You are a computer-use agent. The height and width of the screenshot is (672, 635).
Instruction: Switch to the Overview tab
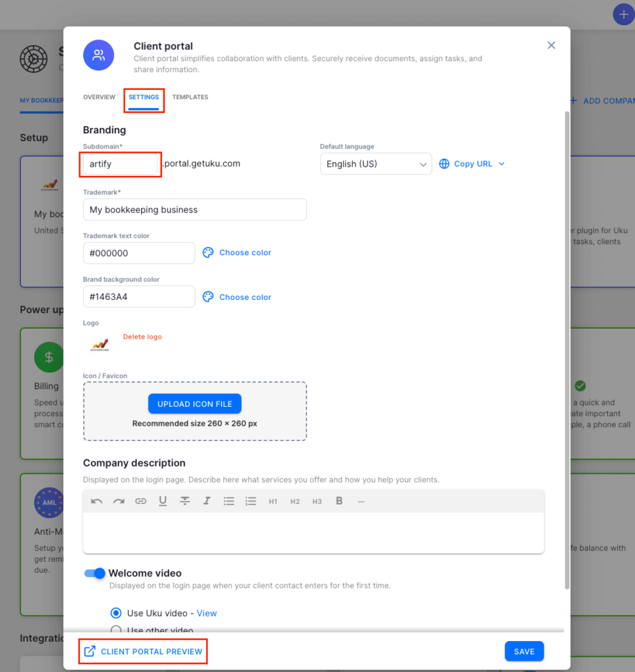(99, 97)
